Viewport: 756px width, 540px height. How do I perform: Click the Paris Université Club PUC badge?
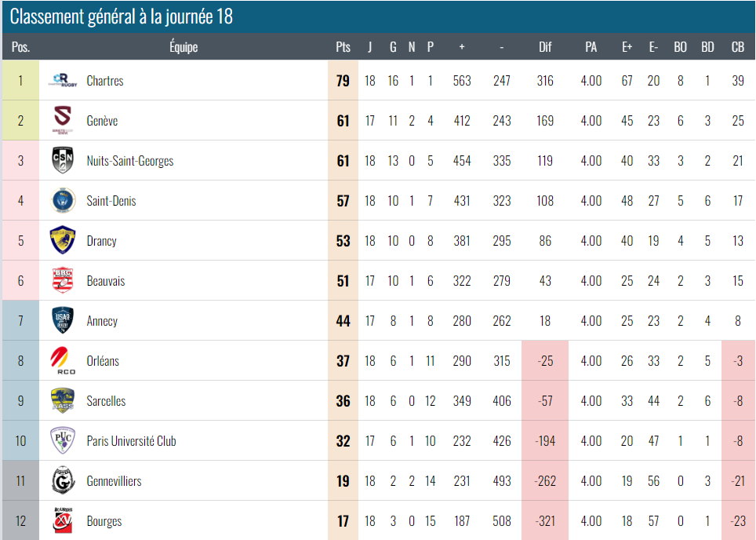pos(63,440)
